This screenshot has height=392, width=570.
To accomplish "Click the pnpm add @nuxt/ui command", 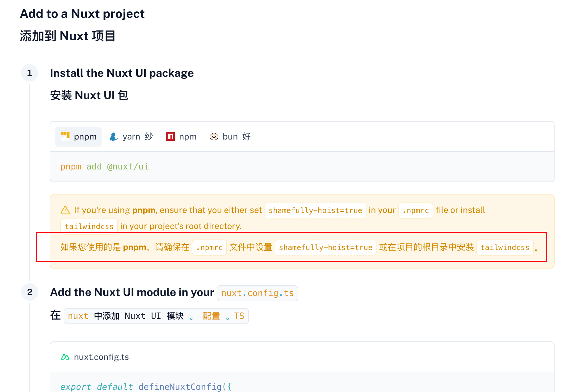I will pos(104,167).
